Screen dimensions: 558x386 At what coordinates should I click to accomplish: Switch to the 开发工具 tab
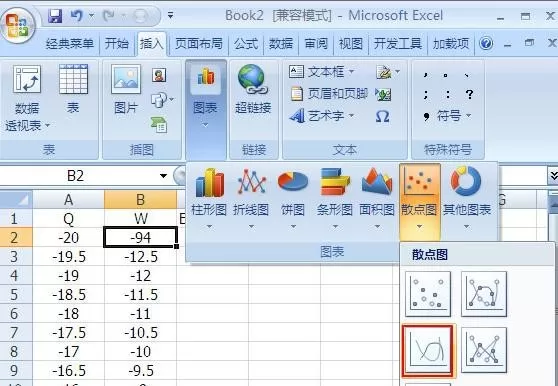[x=398, y=44]
